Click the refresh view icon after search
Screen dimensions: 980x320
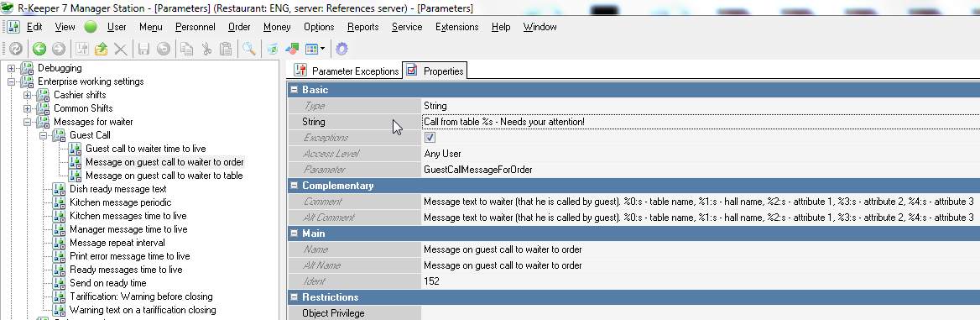[x=272, y=49]
